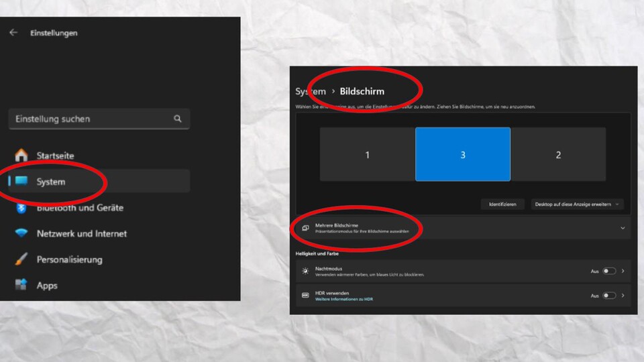Click the Einstellung suchen search field
Image resolution: width=644 pixels, height=362 pixels.
(99, 119)
